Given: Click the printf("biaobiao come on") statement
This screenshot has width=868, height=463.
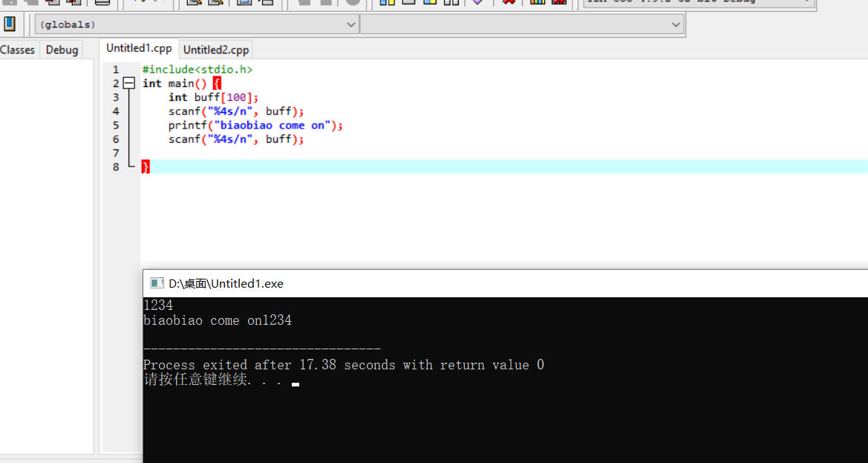Looking at the screenshot, I should click(x=255, y=125).
